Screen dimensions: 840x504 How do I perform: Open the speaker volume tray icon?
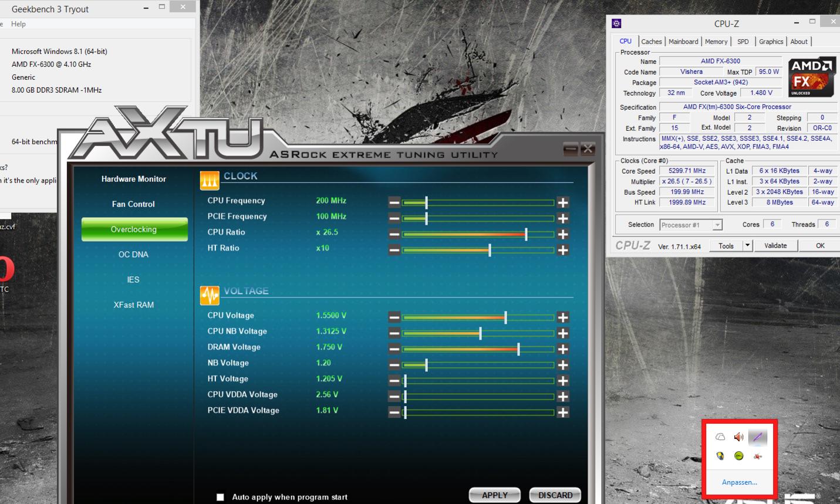739,437
